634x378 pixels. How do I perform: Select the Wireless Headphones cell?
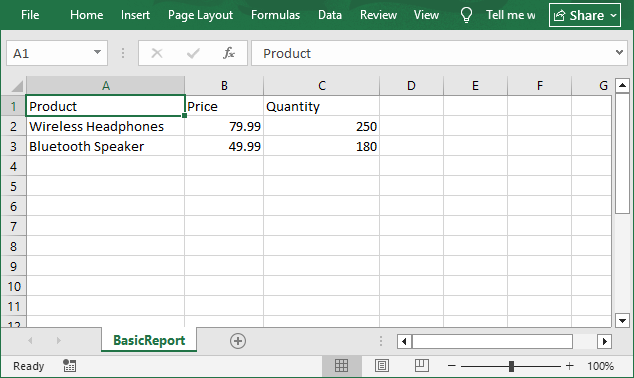pos(105,126)
